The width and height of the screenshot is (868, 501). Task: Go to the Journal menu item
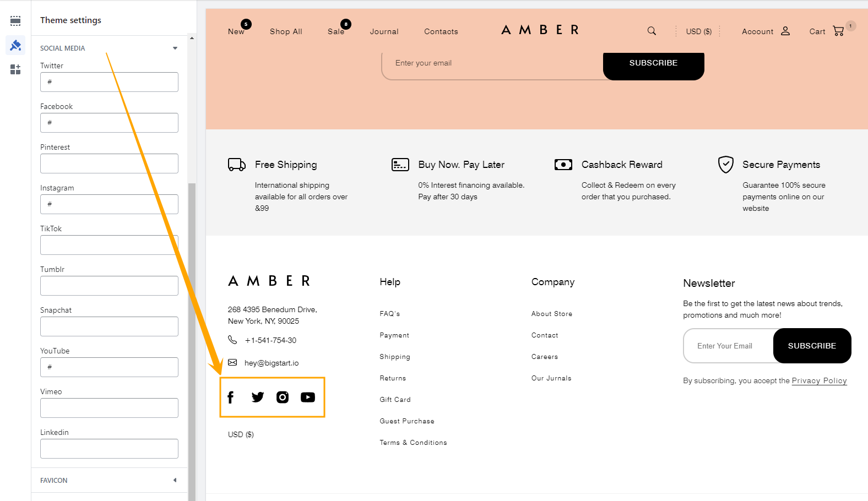(384, 31)
